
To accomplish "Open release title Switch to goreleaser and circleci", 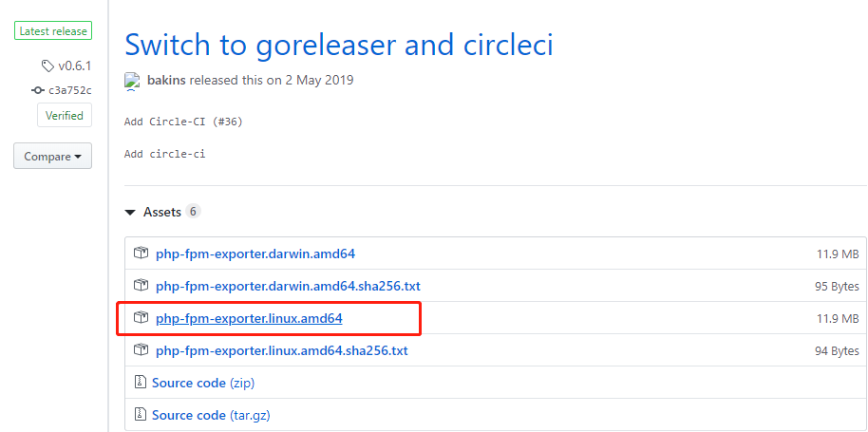I will [x=339, y=45].
